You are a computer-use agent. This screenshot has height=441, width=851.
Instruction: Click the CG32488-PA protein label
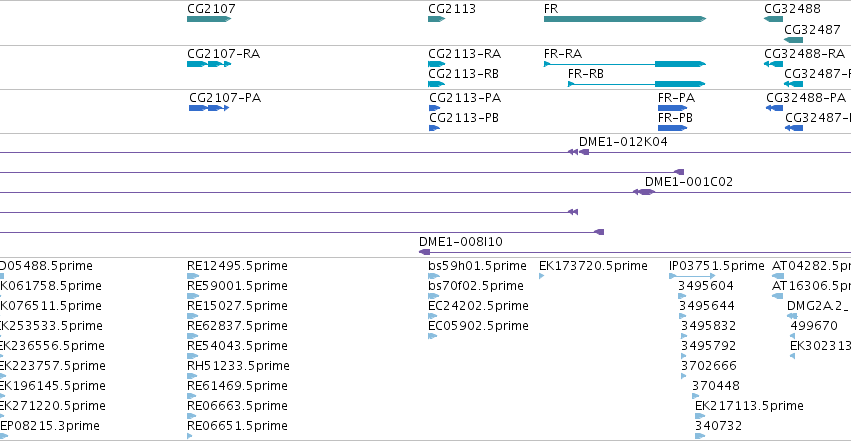pos(806,98)
